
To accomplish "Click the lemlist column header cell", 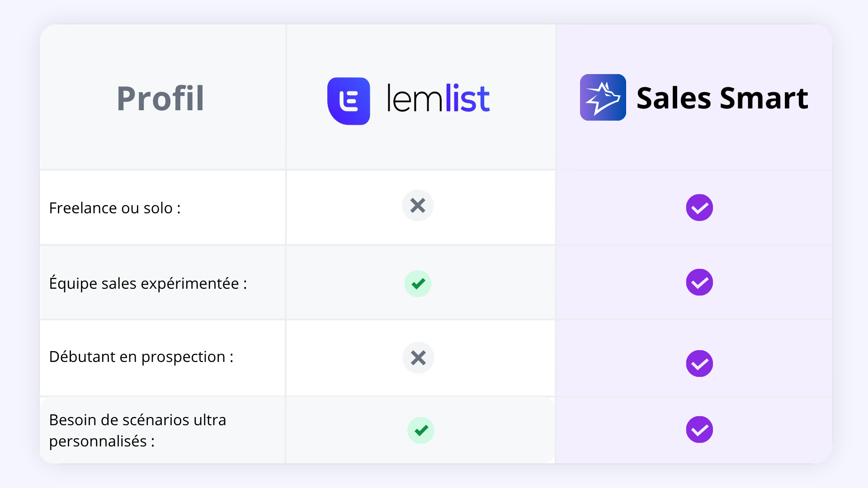I will (421, 97).
